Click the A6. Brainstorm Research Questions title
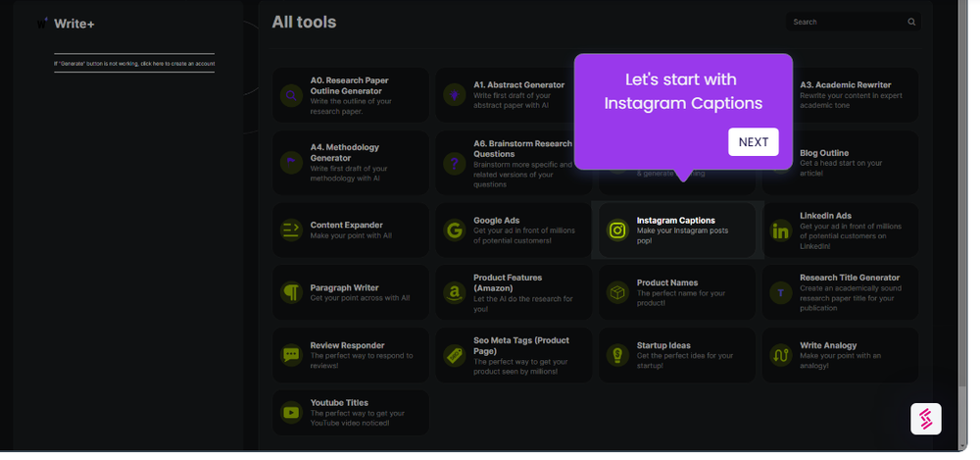Viewport: 980px width, 460px height. 522,149
